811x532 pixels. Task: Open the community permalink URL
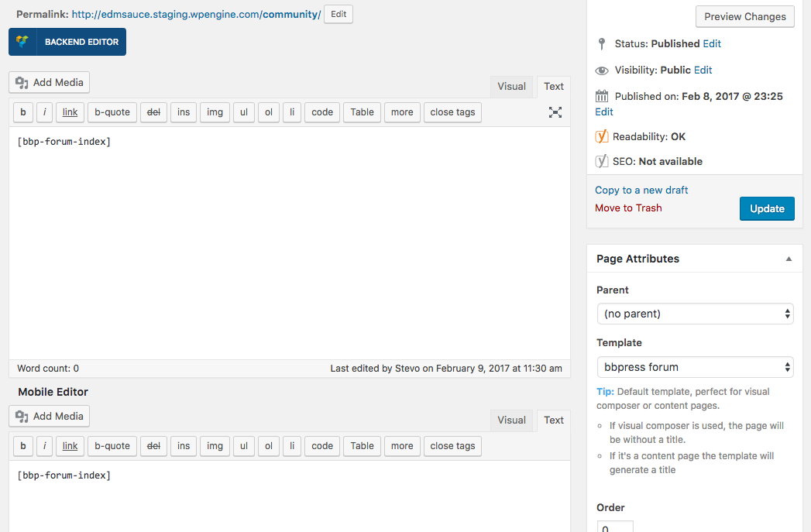point(196,15)
